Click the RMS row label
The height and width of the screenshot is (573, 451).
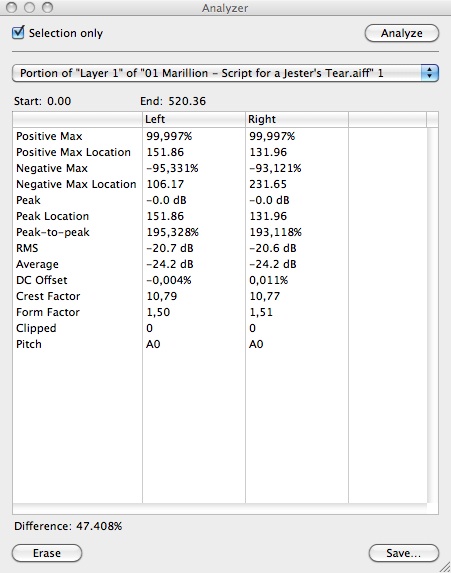[x=27, y=248]
